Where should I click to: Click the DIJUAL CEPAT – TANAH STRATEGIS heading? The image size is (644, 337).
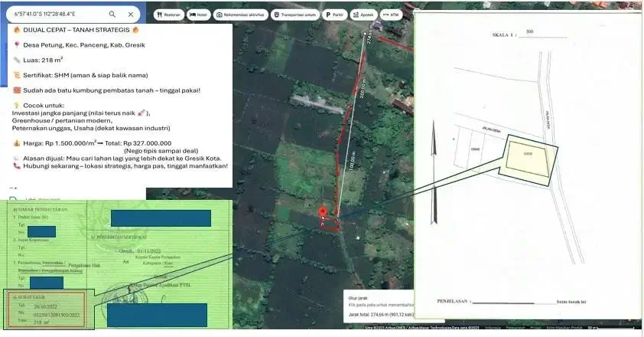(x=76, y=30)
